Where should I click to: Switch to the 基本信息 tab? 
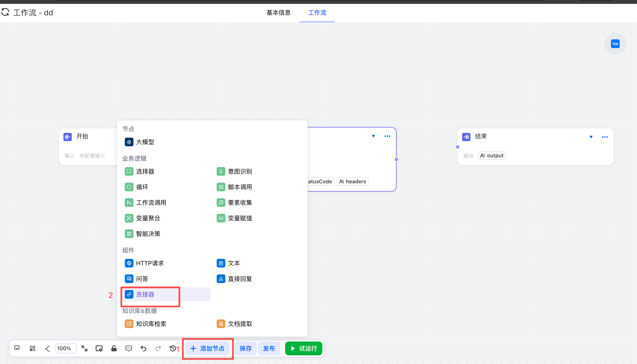278,13
